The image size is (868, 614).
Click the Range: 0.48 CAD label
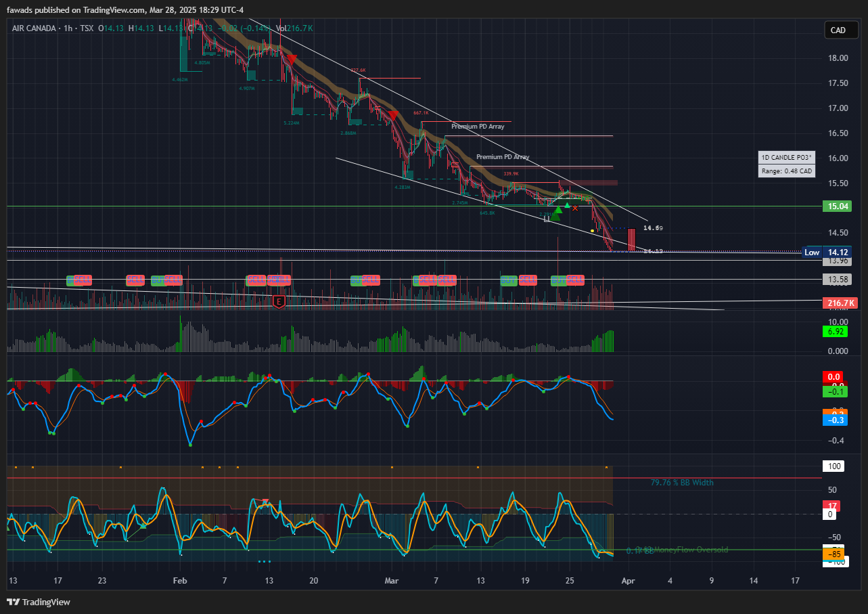[x=787, y=171]
